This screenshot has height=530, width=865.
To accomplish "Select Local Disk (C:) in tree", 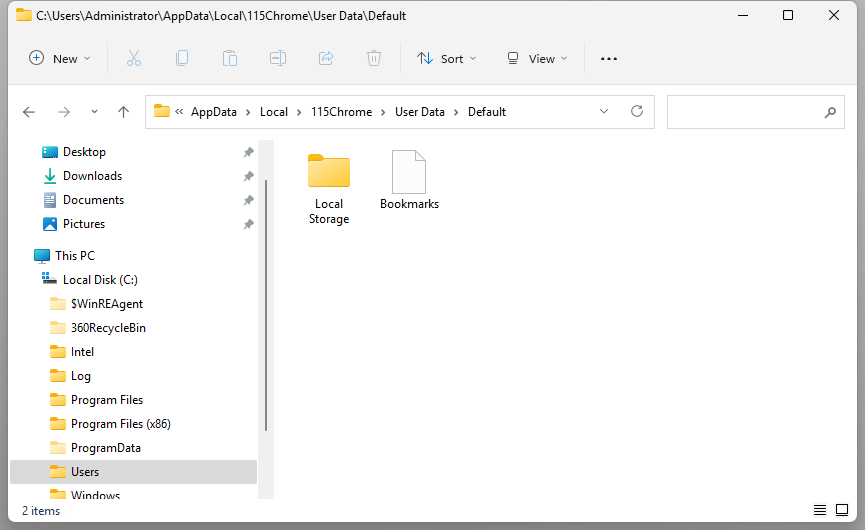I will tap(100, 280).
